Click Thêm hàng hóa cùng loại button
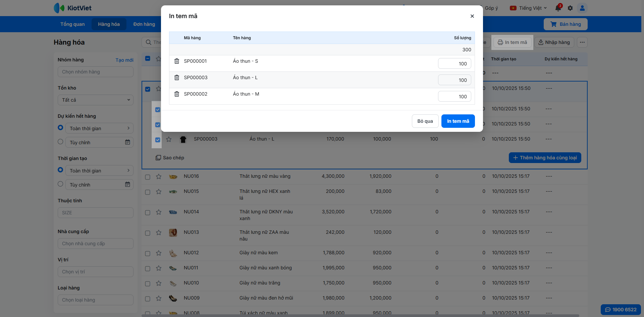Screen dimensions: 644x317 point(545,158)
